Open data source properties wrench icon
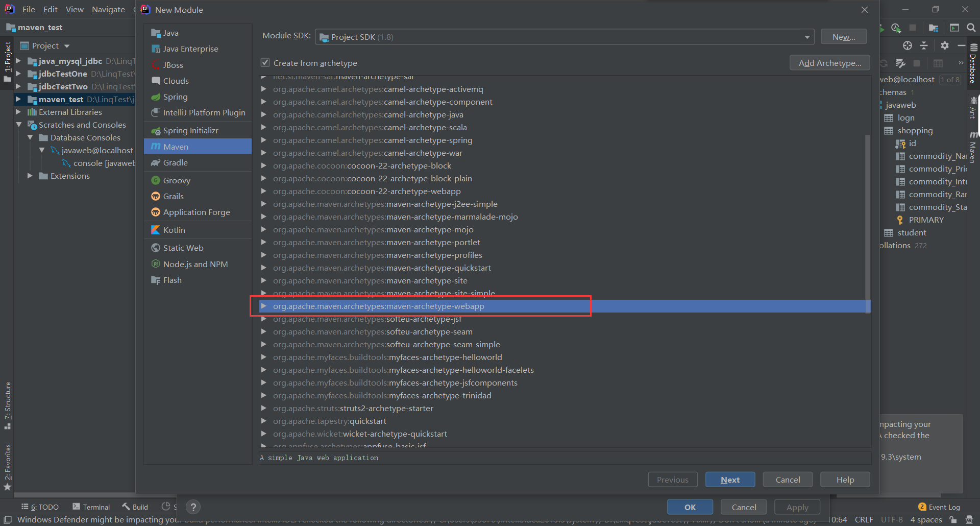Image resolution: width=980 pixels, height=526 pixels. tap(900, 63)
